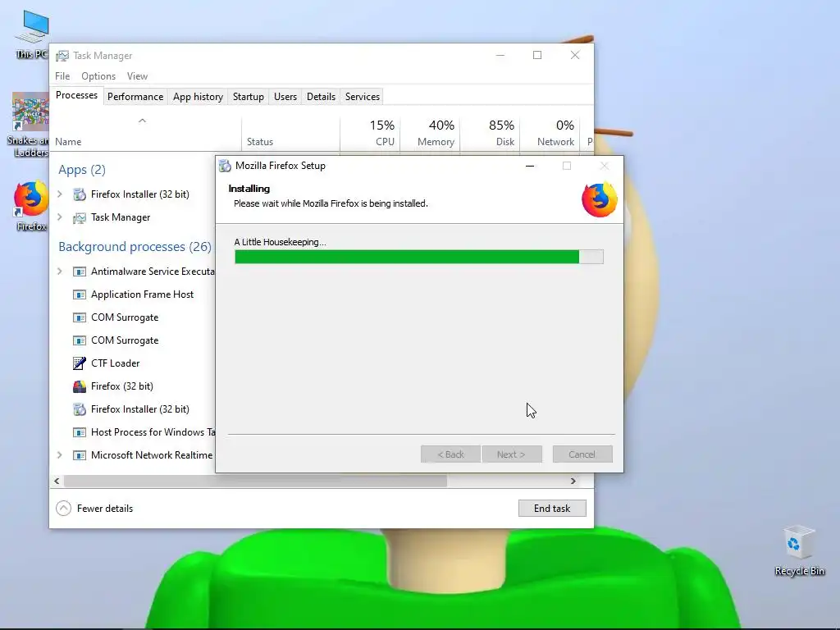The image size is (840, 630).
Task: Click the sort arrow above Name column
Action: pyautogui.click(x=142, y=121)
